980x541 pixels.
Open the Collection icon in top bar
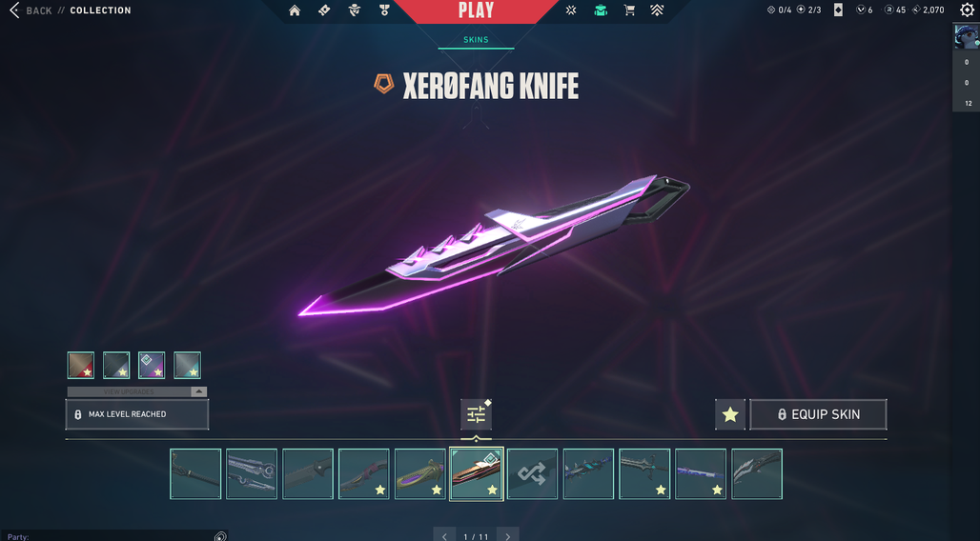coord(601,10)
